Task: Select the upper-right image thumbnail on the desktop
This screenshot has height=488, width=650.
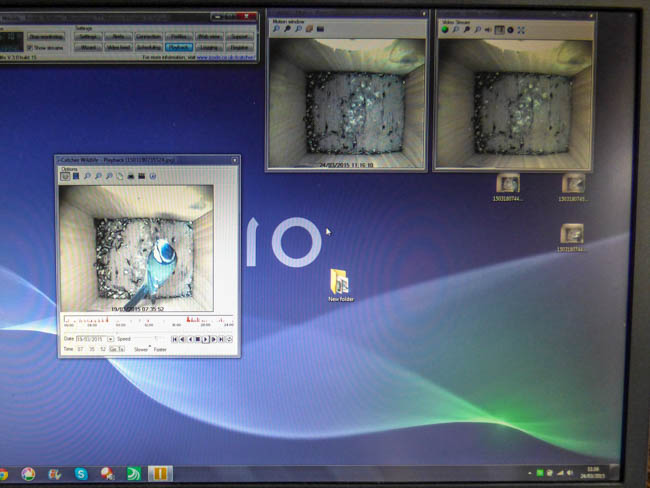Action: (x=573, y=187)
